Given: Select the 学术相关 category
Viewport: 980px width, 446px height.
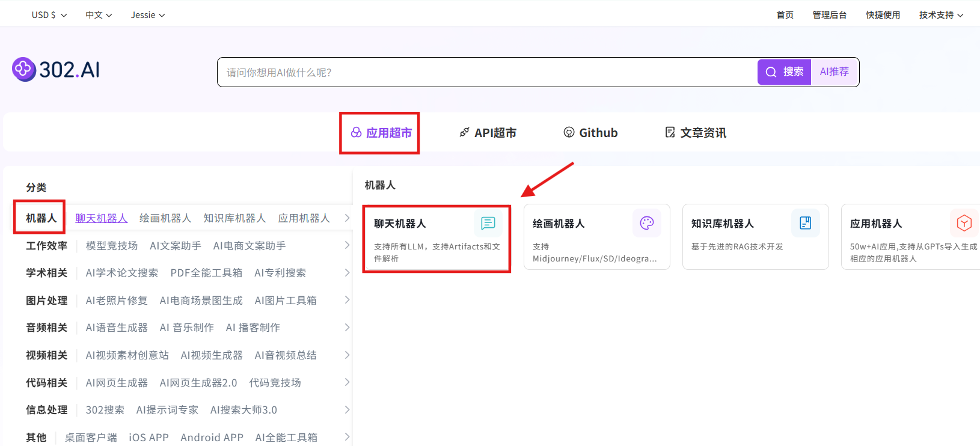Looking at the screenshot, I should coord(46,273).
